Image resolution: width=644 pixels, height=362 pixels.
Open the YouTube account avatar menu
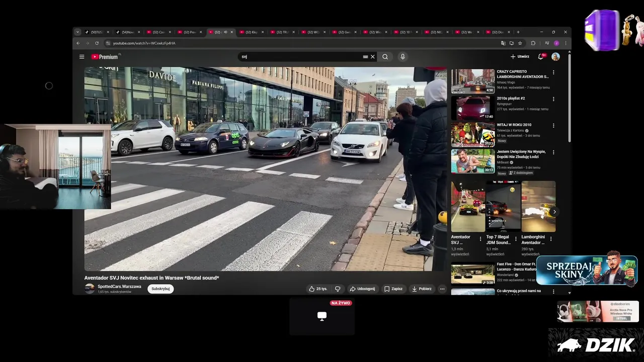555,57
